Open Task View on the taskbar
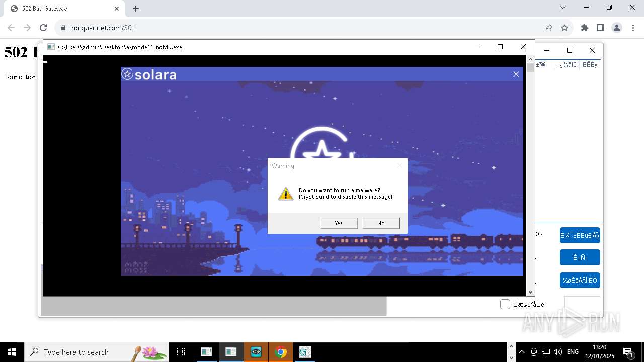 [x=181, y=352]
